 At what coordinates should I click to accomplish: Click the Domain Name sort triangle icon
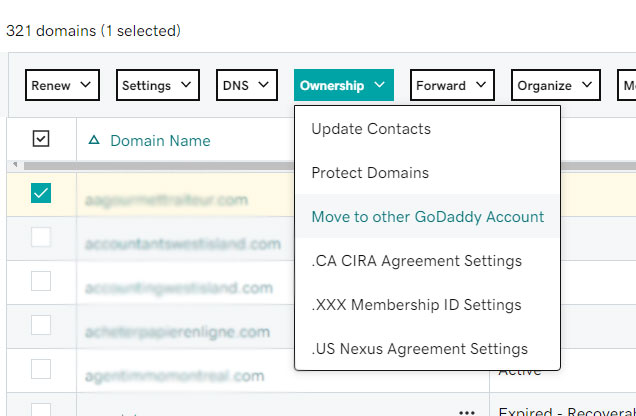coord(94,140)
